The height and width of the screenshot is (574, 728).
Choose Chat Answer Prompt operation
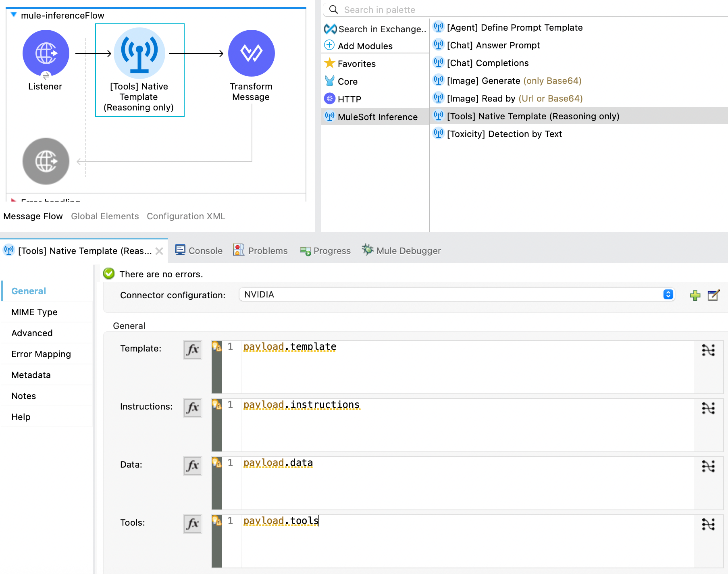[x=487, y=45]
